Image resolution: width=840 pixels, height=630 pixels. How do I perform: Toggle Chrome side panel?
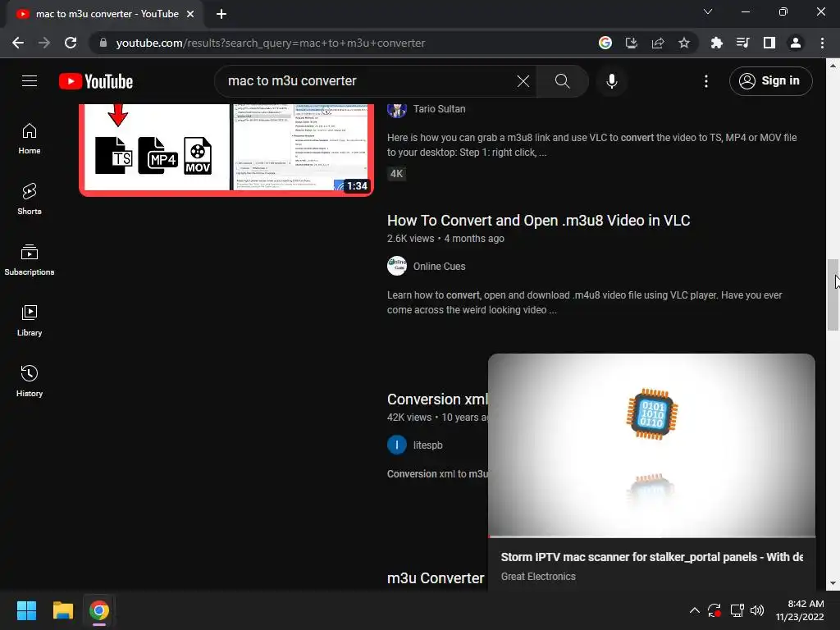pyautogui.click(x=769, y=43)
